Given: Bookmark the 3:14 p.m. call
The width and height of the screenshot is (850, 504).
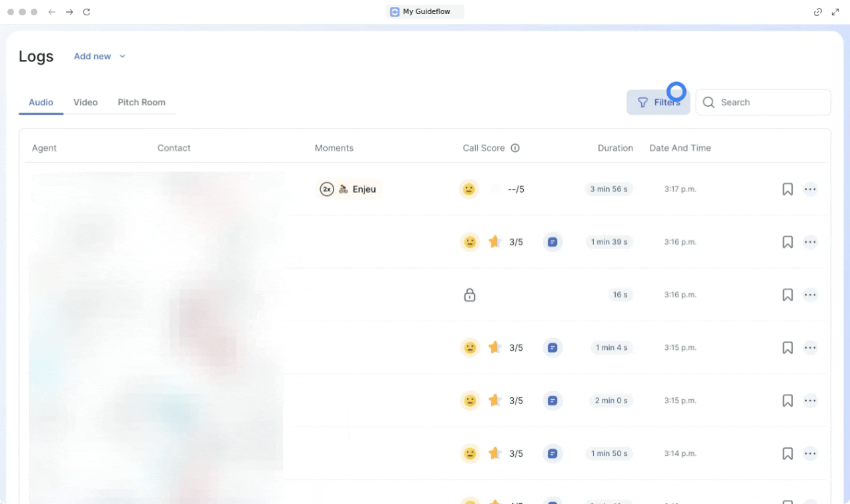Looking at the screenshot, I should coord(787,454).
